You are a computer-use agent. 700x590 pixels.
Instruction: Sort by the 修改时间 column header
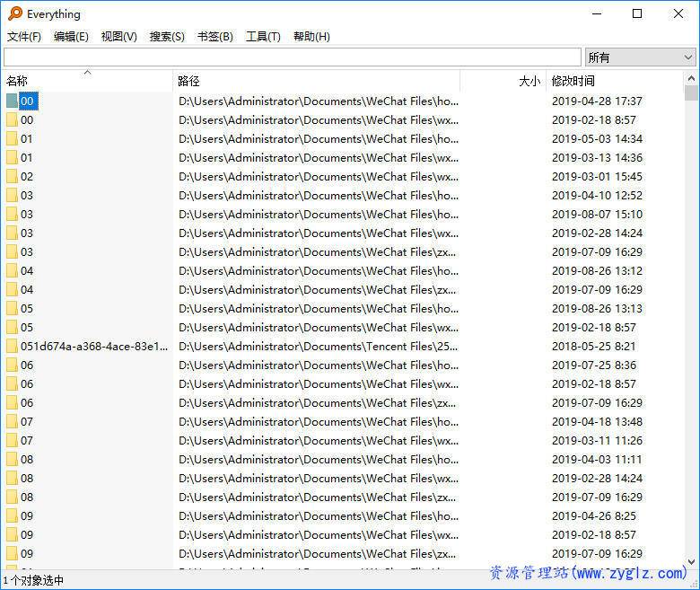tap(615, 81)
